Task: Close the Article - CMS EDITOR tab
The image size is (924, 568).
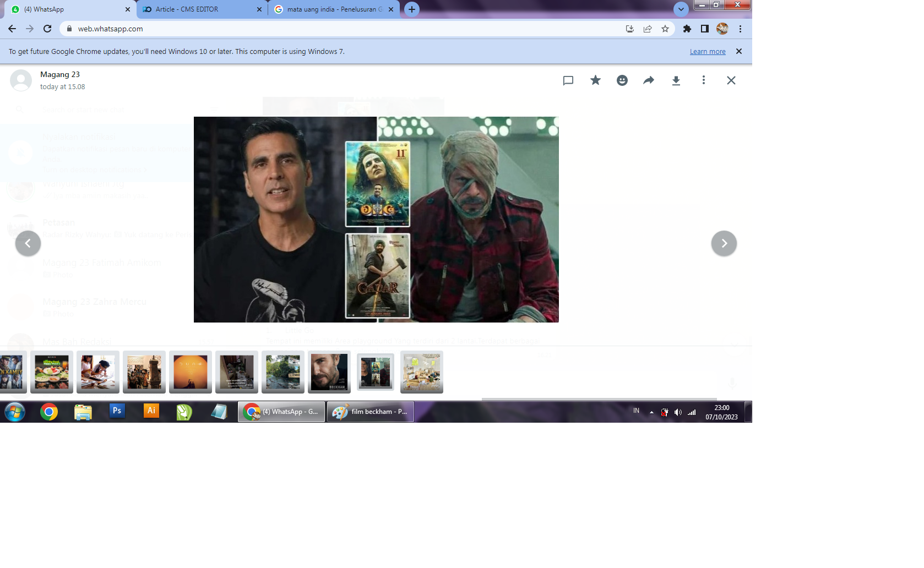Action: (x=259, y=9)
